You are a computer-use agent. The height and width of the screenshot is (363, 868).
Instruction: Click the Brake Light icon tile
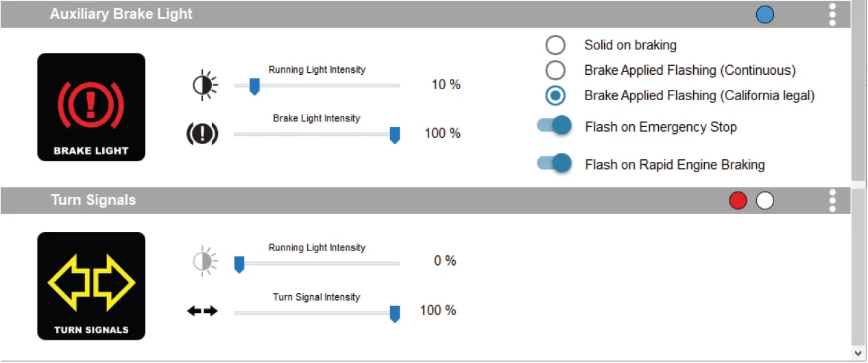91,107
